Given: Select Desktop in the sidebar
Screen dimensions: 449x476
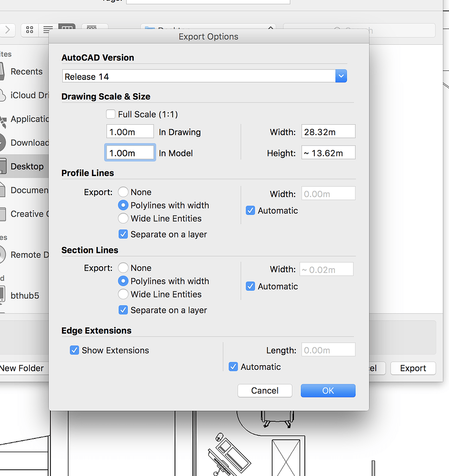Looking at the screenshot, I should point(27,166).
